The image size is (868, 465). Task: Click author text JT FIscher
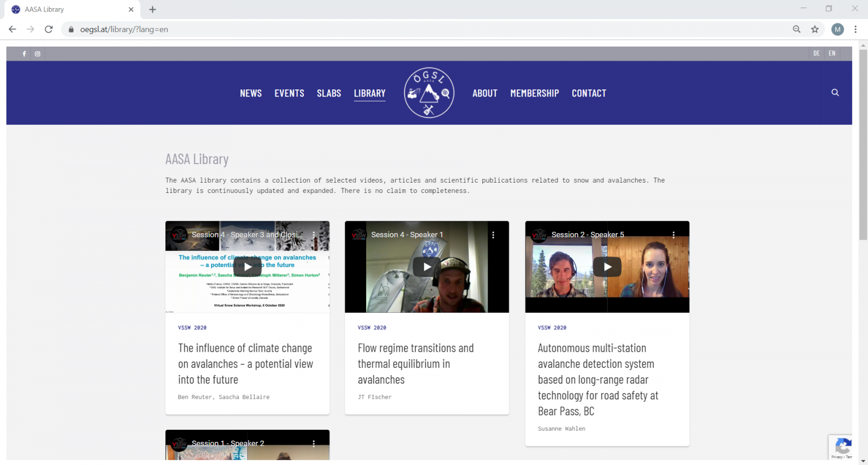click(x=374, y=397)
